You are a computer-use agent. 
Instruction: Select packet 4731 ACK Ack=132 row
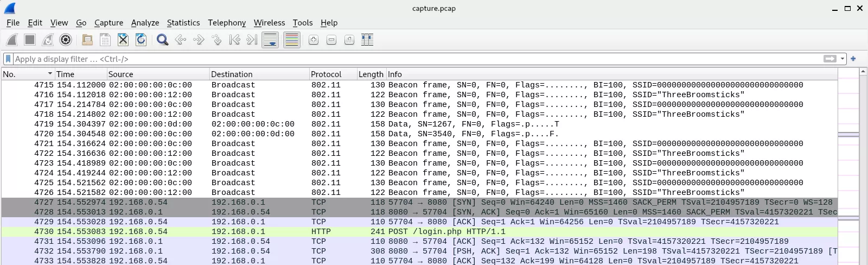(x=419, y=241)
